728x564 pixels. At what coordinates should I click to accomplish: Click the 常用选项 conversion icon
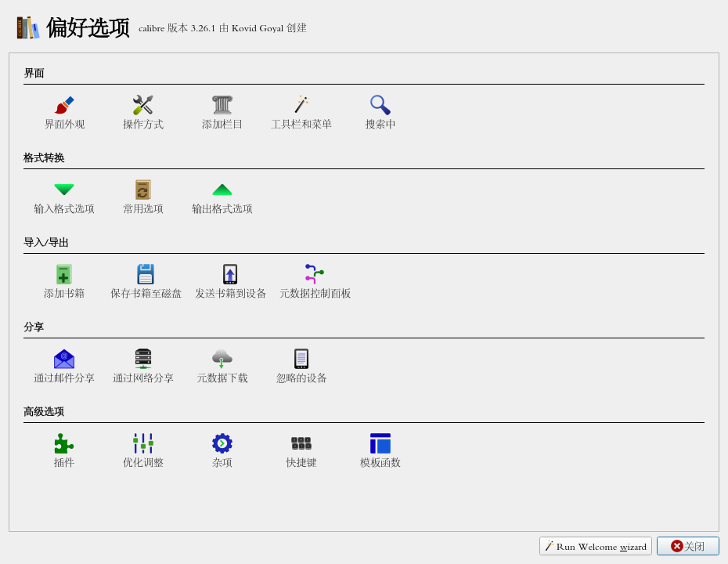tap(142, 190)
